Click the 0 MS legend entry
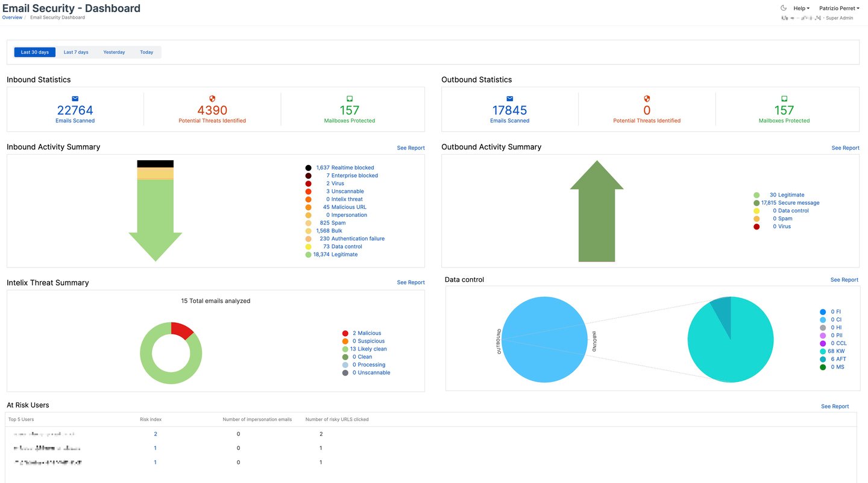Image resolution: width=868 pixels, height=483 pixels. click(x=837, y=366)
